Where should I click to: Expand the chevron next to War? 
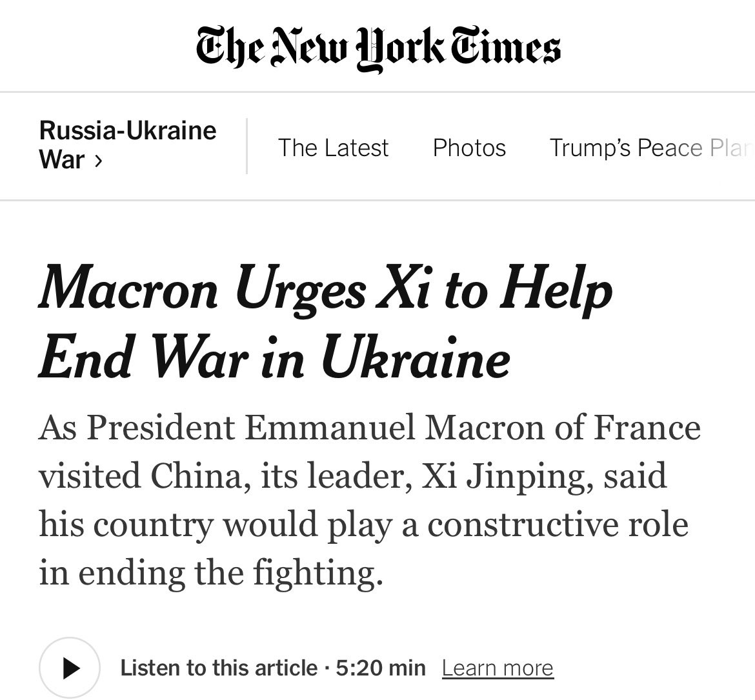[98, 160]
